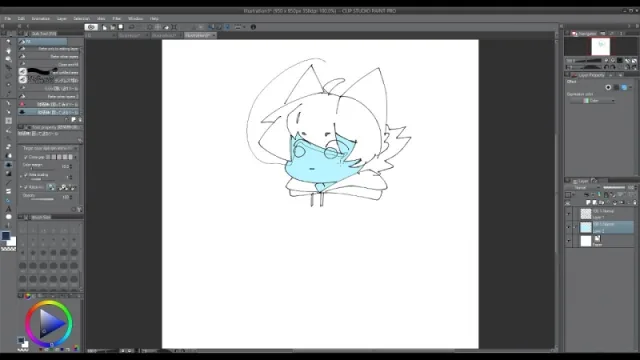640x360 pixels.
Task: Click the main color dark blue swatch
Action: 6,236
